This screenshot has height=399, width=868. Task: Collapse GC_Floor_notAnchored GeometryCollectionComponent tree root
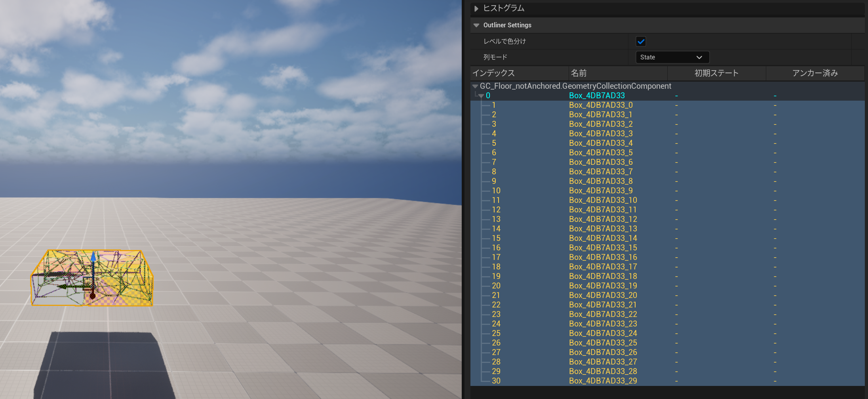[x=475, y=86]
